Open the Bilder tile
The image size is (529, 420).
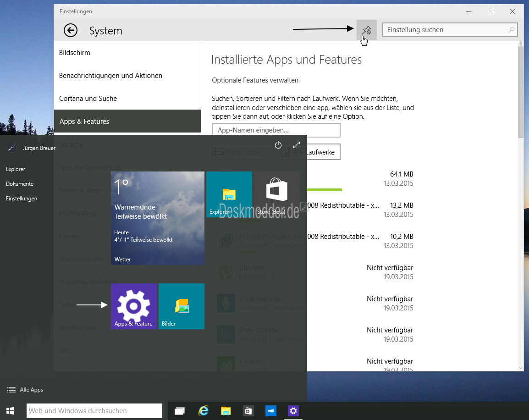[182, 306]
